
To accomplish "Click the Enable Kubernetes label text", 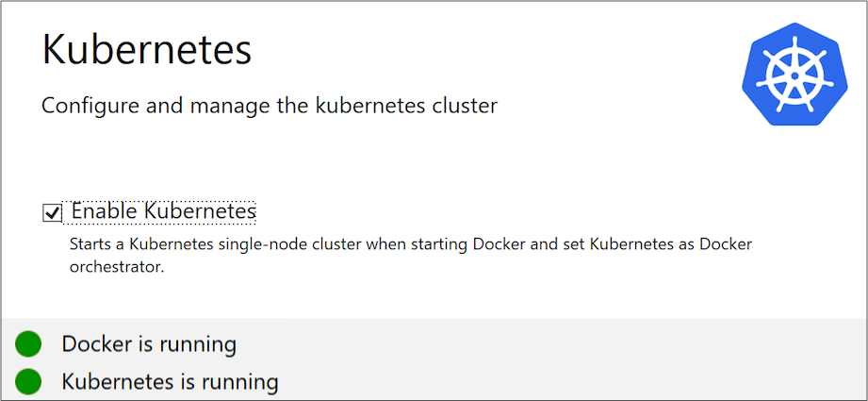I will (x=163, y=211).
